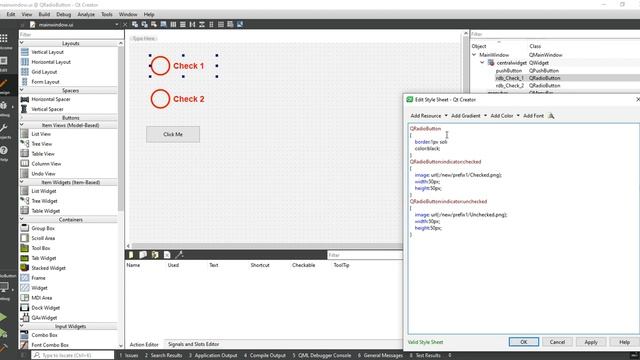Paste action in Action Editor toolbar
The image size is (640, 360).
[x=155, y=255]
